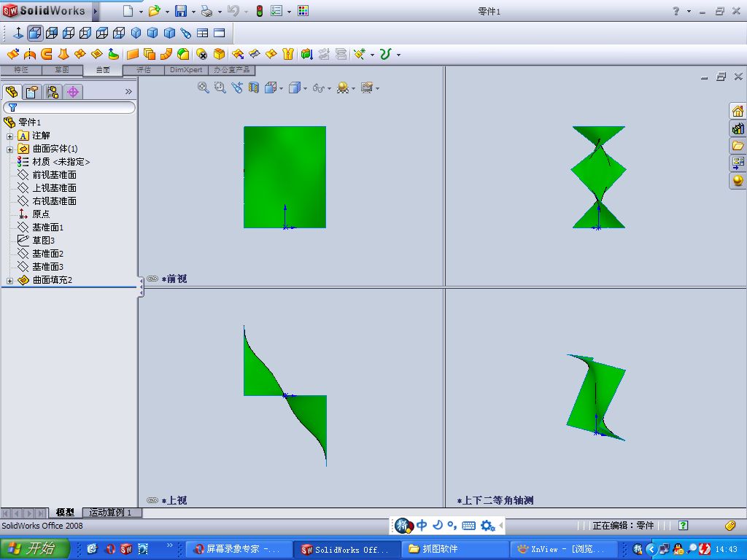
Task: Select 前视基准面 in the tree
Action: click(54, 175)
